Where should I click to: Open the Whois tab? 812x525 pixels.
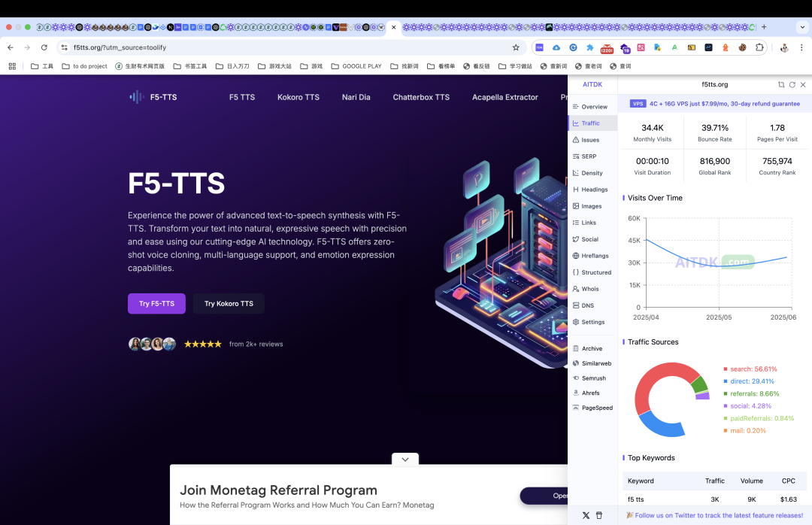[x=592, y=289]
